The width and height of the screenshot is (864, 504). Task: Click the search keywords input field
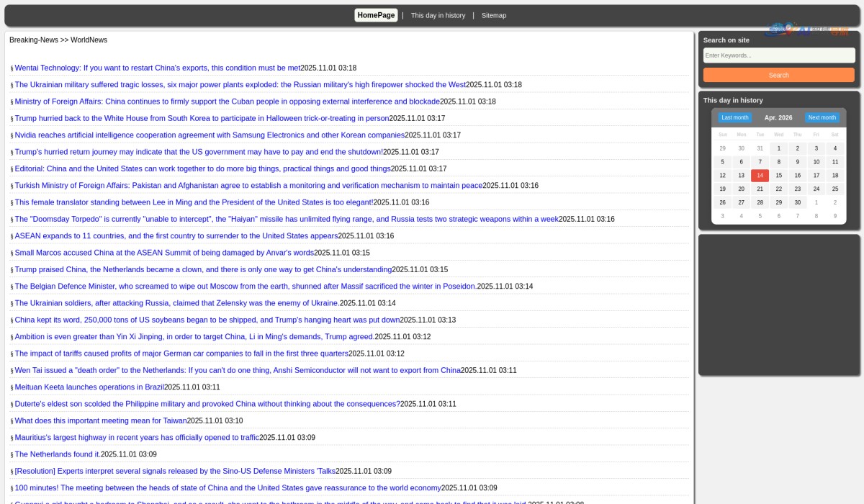778,55
